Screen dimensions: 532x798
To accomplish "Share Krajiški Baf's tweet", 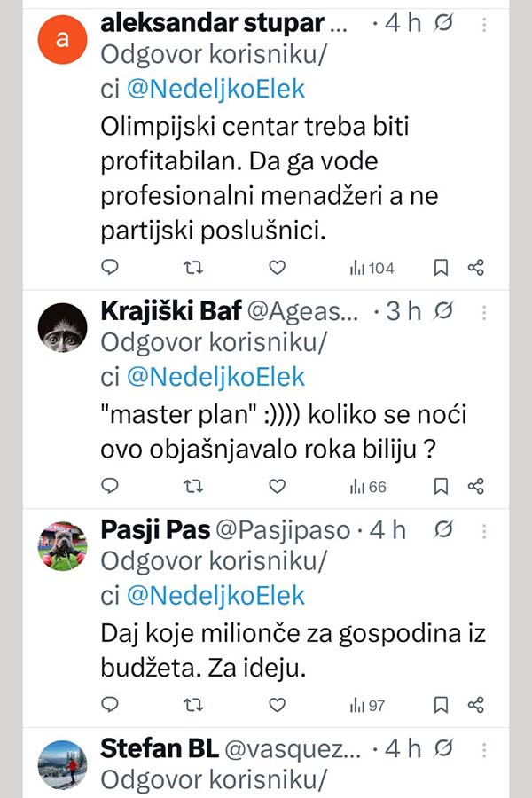I will (476, 486).
